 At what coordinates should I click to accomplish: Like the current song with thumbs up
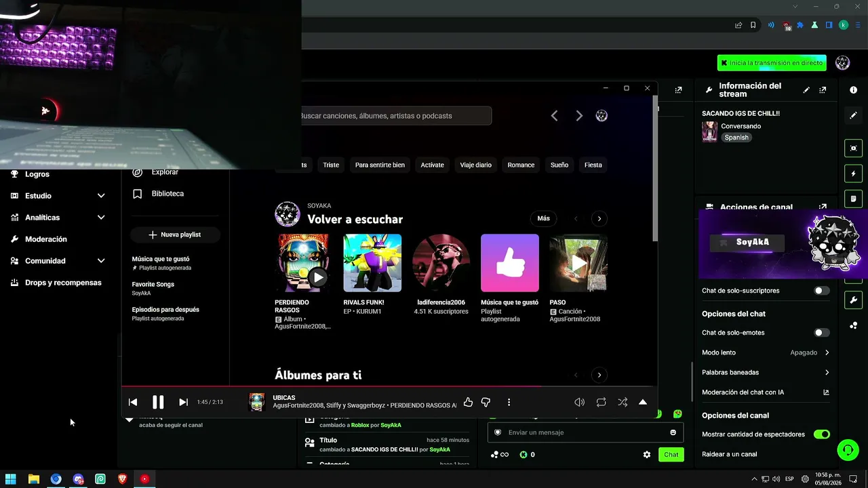pyautogui.click(x=468, y=402)
